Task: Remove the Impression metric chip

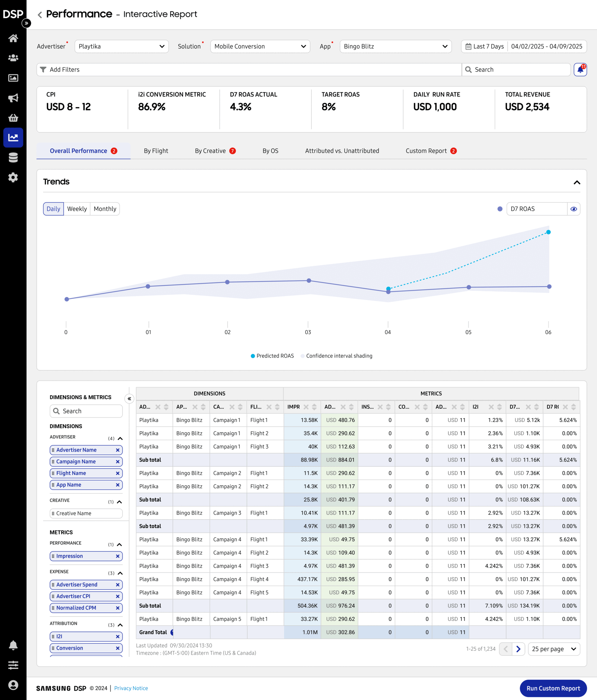Action: coord(118,556)
